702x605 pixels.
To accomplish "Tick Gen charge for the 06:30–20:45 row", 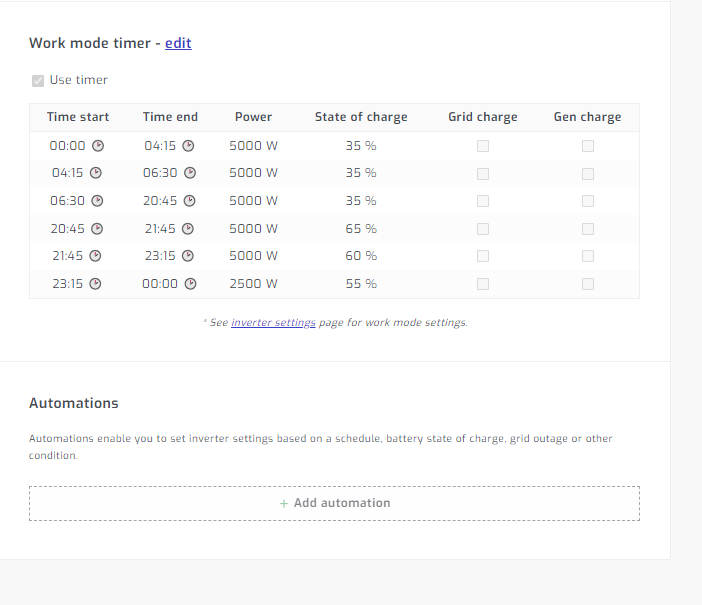I will tap(588, 201).
